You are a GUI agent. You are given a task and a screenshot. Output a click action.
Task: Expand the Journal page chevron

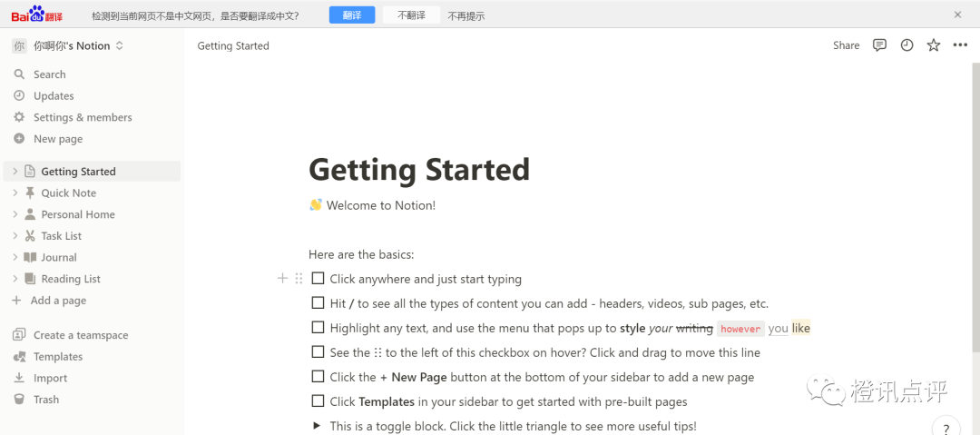pyautogui.click(x=15, y=257)
